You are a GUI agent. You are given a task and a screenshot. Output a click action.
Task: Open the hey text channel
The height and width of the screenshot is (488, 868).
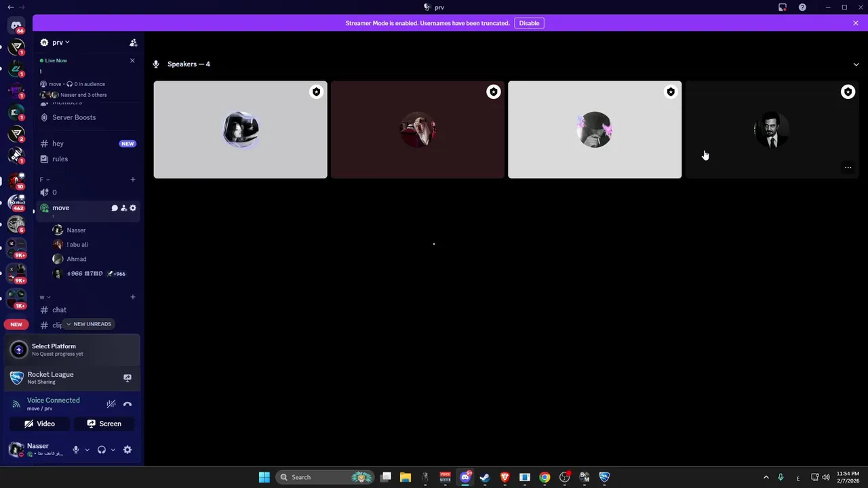coord(88,144)
